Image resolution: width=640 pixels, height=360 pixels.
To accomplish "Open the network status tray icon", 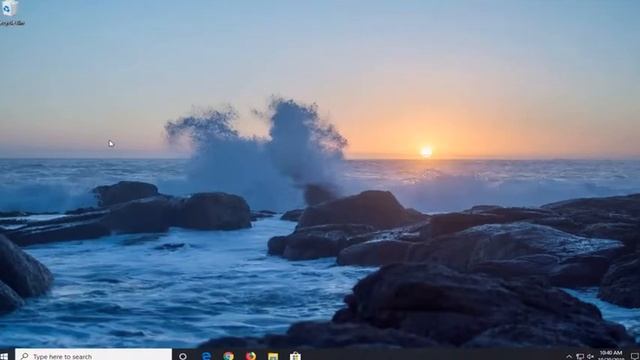I will (580, 357).
